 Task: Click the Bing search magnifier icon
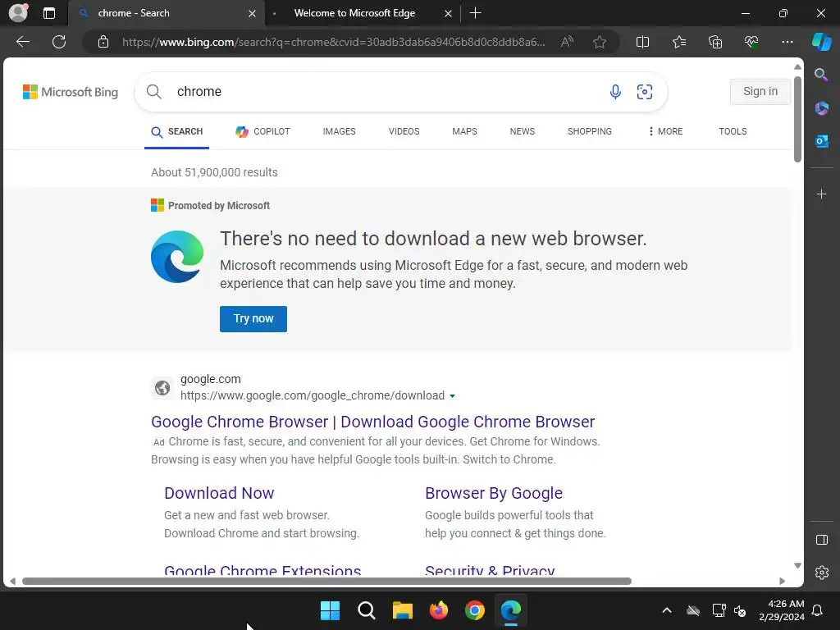click(x=153, y=92)
